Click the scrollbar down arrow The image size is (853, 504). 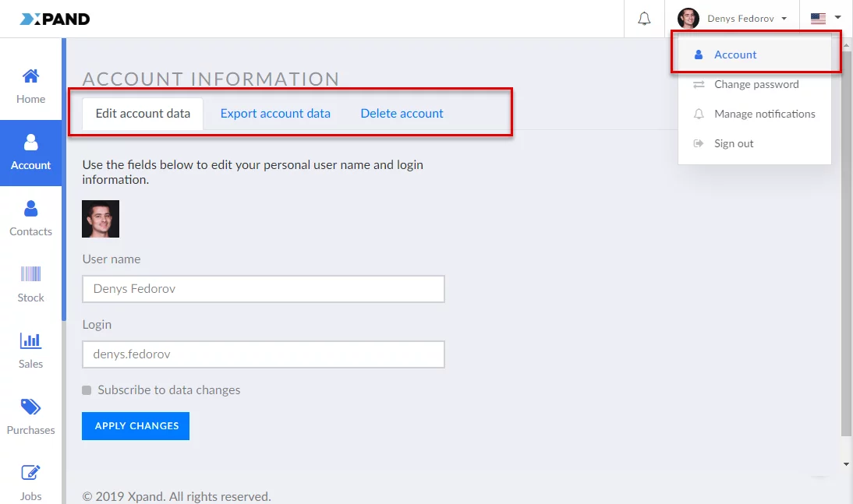pyautogui.click(x=846, y=464)
